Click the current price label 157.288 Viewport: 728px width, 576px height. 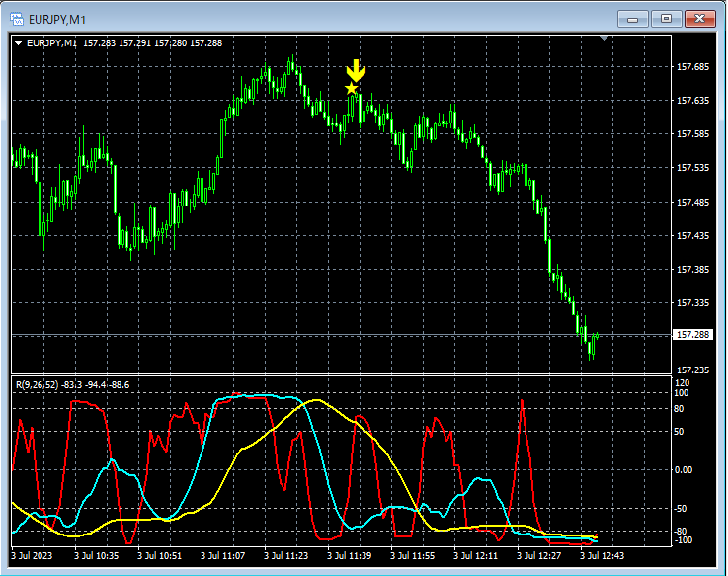point(692,335)
